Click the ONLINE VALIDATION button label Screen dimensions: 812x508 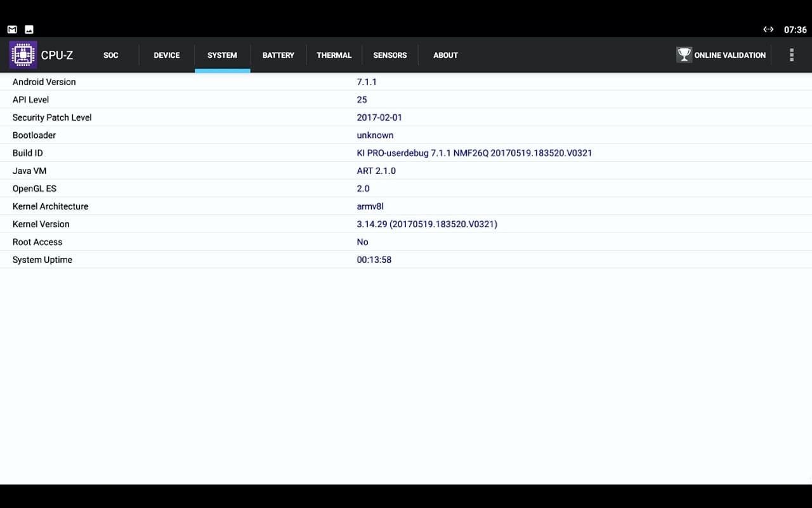730,55
